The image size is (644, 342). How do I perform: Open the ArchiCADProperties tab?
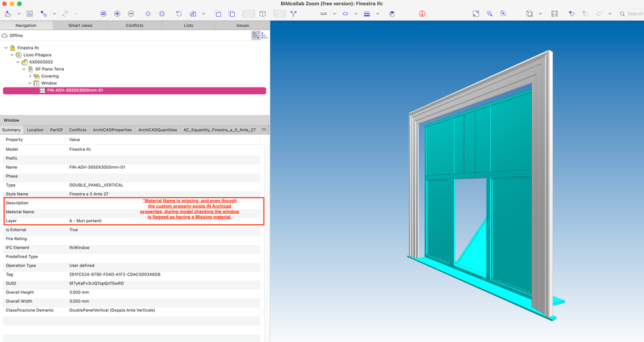pos(113,129)
